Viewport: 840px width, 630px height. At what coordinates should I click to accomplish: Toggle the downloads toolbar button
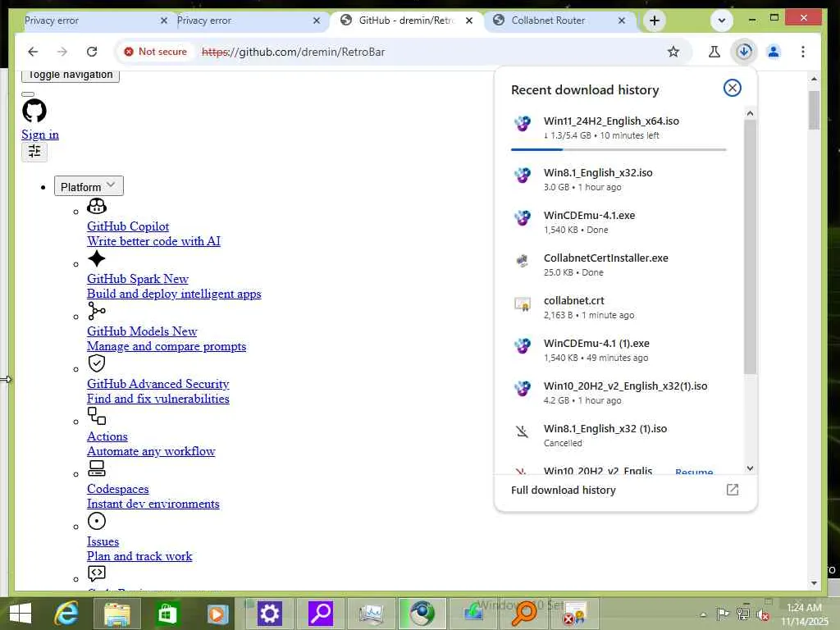point(744,52)
